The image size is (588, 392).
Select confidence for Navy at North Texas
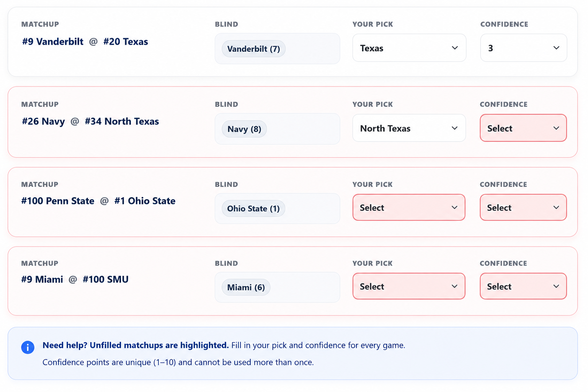click(x=523, y=128)
